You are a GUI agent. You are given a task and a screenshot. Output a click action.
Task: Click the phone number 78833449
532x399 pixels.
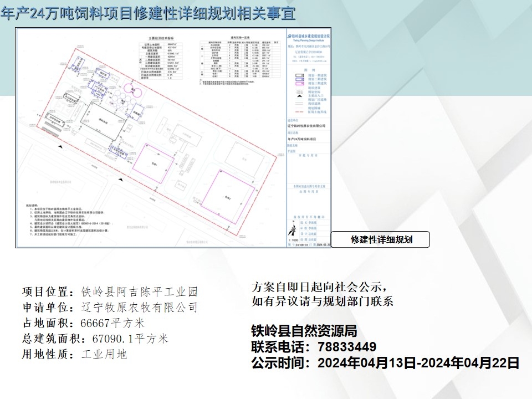(347, 347)
